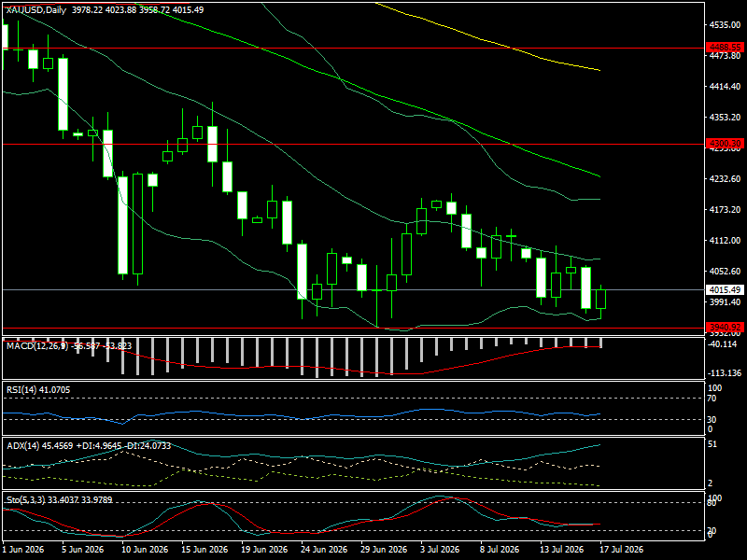Select the RSI(14) indicator label
This screenshot has width=747, height=560.
[x=21, y=390]
